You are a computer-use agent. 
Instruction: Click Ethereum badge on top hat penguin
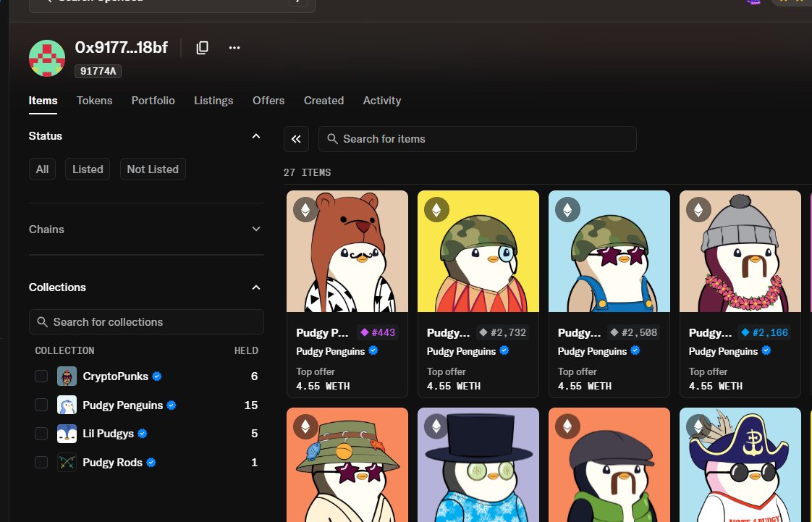[x=436, y=426]
